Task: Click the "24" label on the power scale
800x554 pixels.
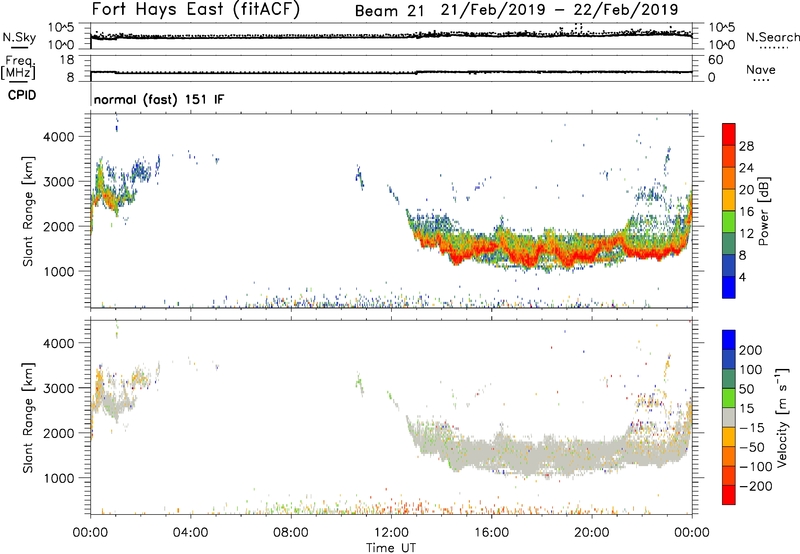Action: pyautogui.click(x=746, y=168)
